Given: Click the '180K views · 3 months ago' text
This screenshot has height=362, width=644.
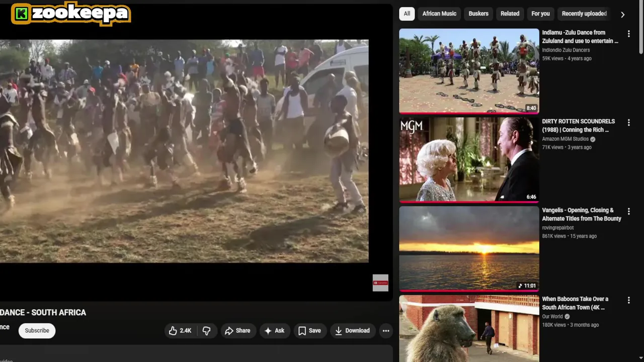Looking at the screenshot, I should [x=571, y=325].
